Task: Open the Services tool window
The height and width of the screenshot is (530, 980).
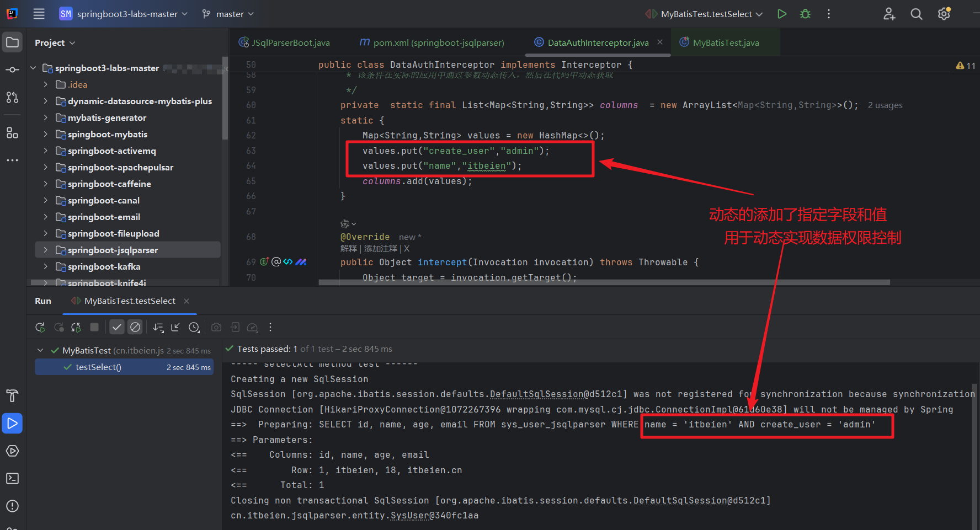Action: tap(12, 451)
